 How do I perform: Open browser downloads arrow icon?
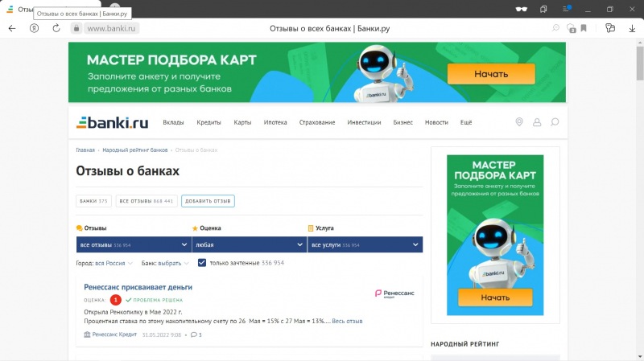pyautogui.click(x=632, y=28)
